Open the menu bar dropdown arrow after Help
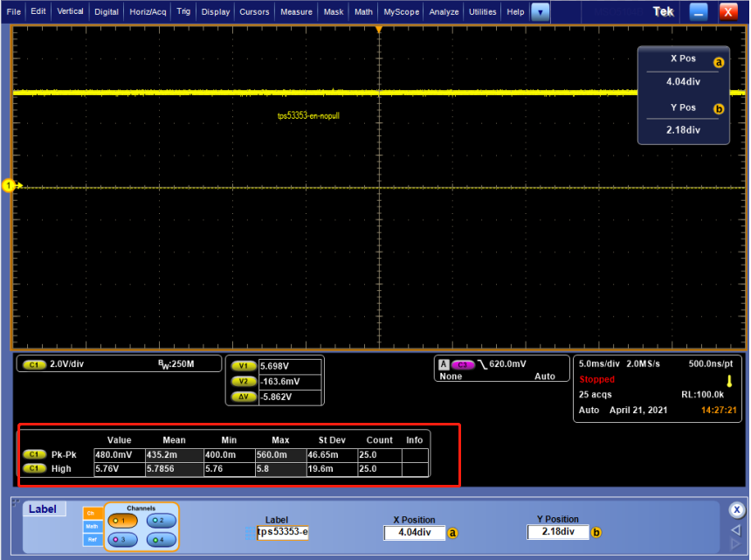The width and height of the screenshot is (751, 560). [x=541, y=12]
